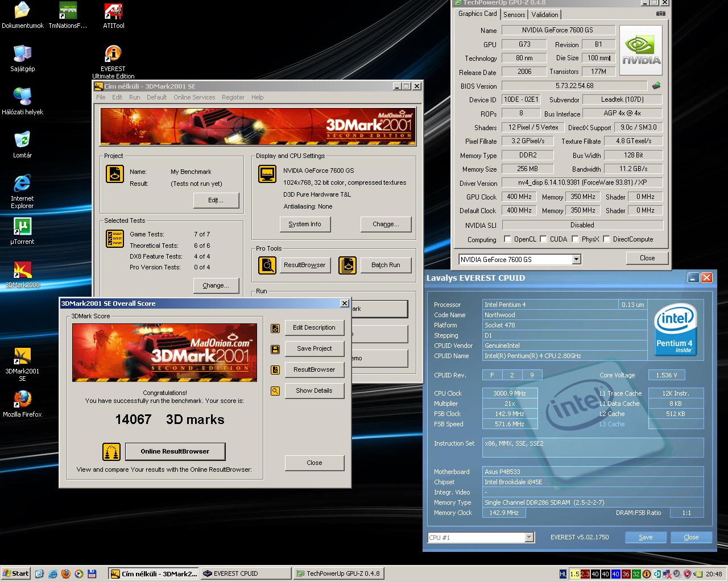Launch TmNationsForever desktop shortcut
The height and width of the screenshot is (582, 728).
[x=68, y=15]
